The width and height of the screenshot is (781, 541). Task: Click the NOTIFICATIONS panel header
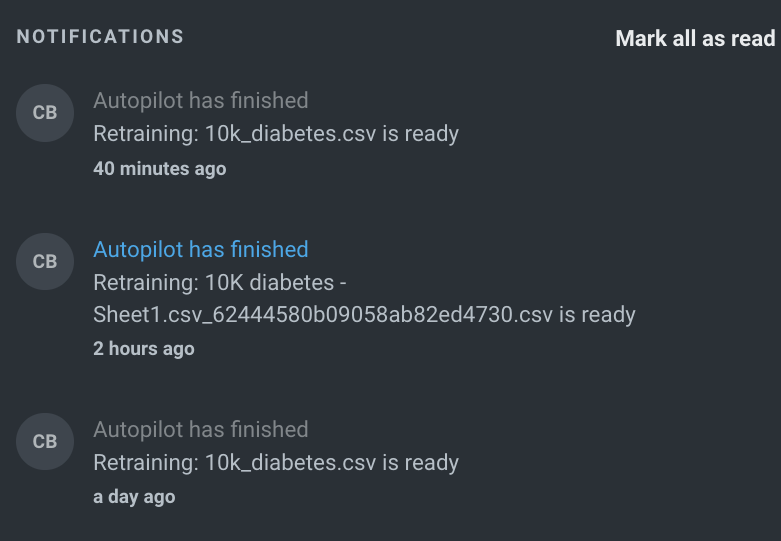tap(100, 37)
